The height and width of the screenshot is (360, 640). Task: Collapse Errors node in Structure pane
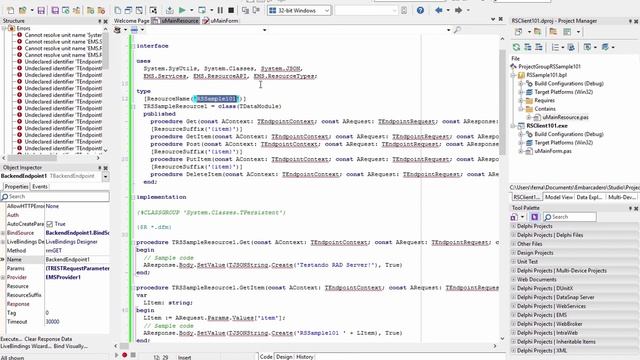[4, 29]
